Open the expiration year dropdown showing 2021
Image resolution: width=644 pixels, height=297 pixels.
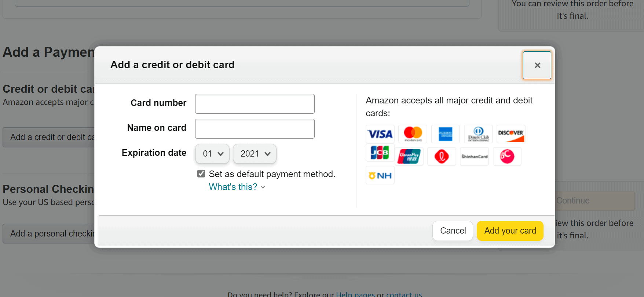click(255, 154)
